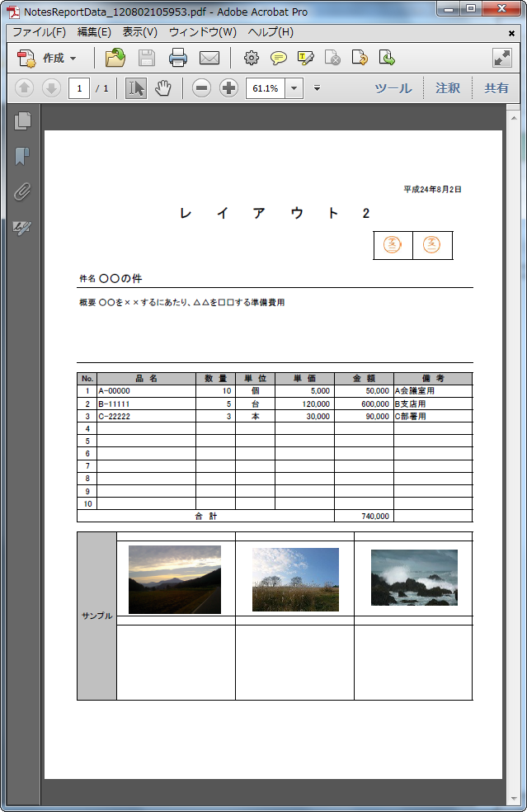Add a sticky note comment
Image resolution: width=527 pixels, height=812 pixels.
pyautogui.click(x=279, y=58)
